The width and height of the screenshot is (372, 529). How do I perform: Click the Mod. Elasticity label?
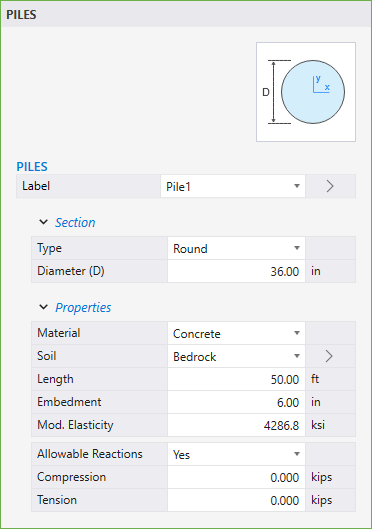coord(75,425)
